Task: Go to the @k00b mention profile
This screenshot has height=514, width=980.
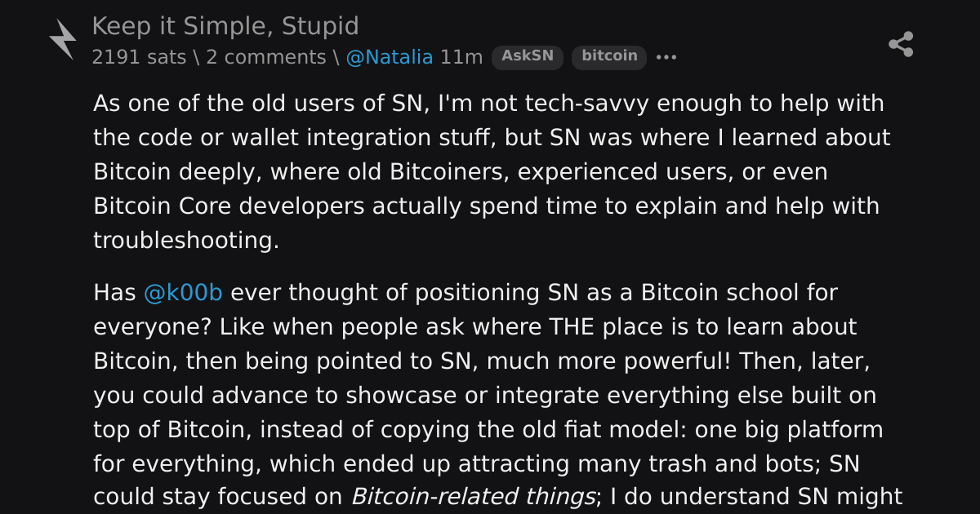Action: 183,293
